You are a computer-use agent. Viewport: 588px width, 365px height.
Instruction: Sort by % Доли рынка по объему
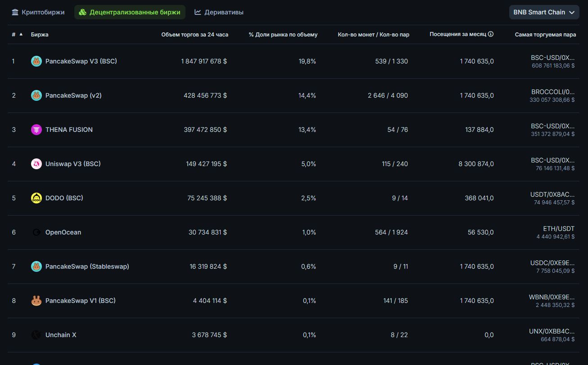pyautogui.click(x=283, y=35)
